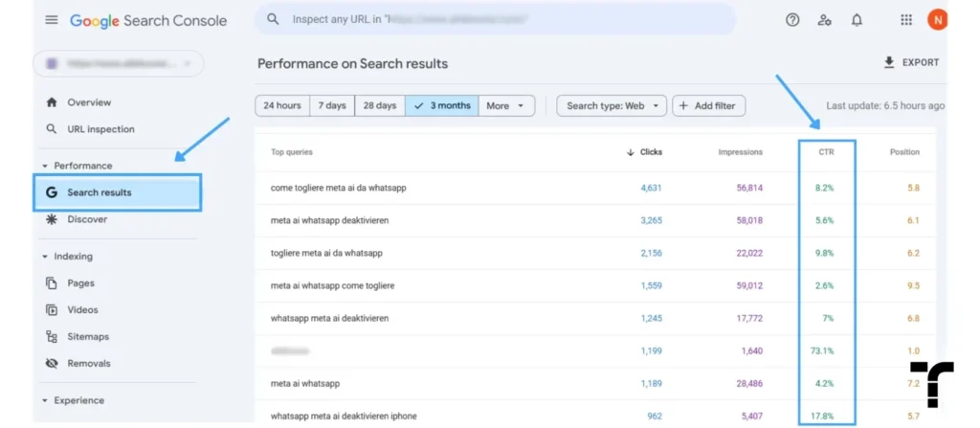Viewport: 980px width, 428px height.
Task: Click the orange N account avatar
Action: click(x=936, y=20)
